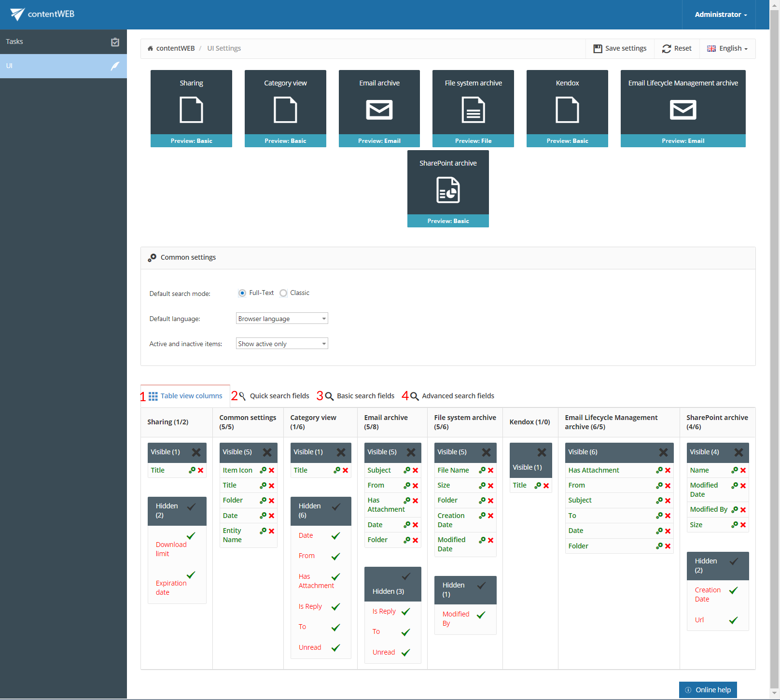Show hidden Modified By column
This screenshot has width=780, height=700.
(x=481, y=615)
